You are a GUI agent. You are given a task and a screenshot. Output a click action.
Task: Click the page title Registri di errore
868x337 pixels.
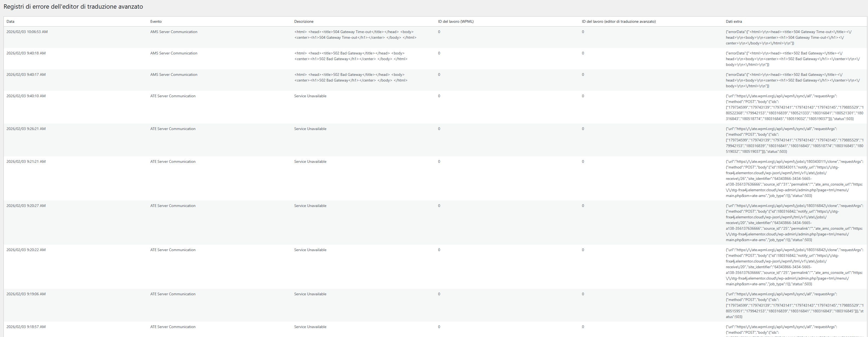(73, 7)
